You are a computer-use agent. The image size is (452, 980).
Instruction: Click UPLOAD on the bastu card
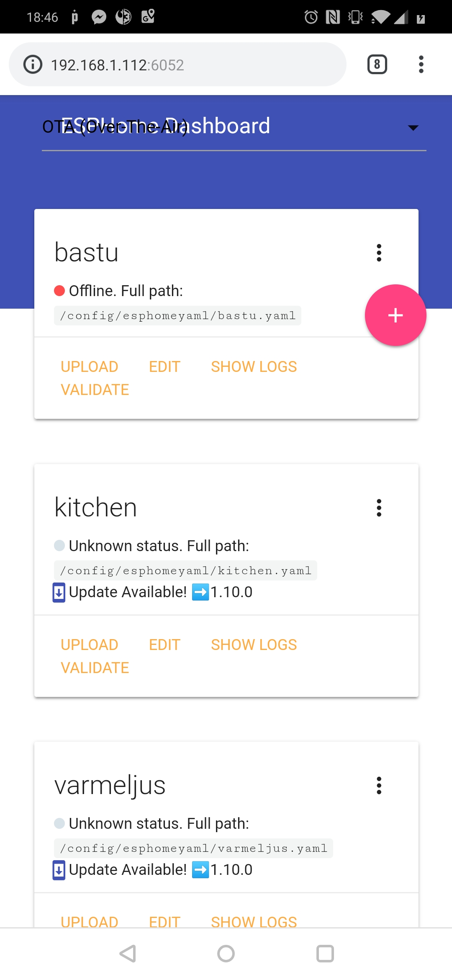tap(89, 366)
